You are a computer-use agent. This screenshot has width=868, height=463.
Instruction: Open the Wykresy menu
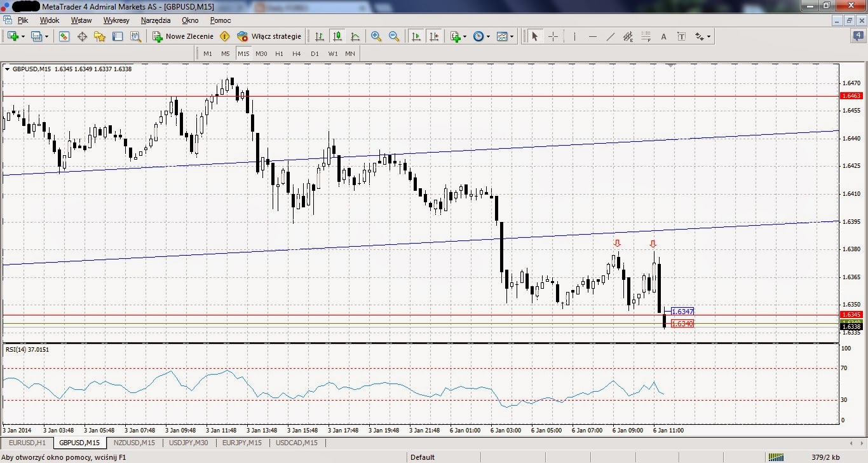coord(116,20)
